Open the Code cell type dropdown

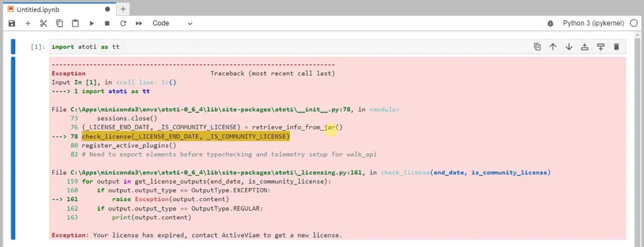tap(172, 23)
